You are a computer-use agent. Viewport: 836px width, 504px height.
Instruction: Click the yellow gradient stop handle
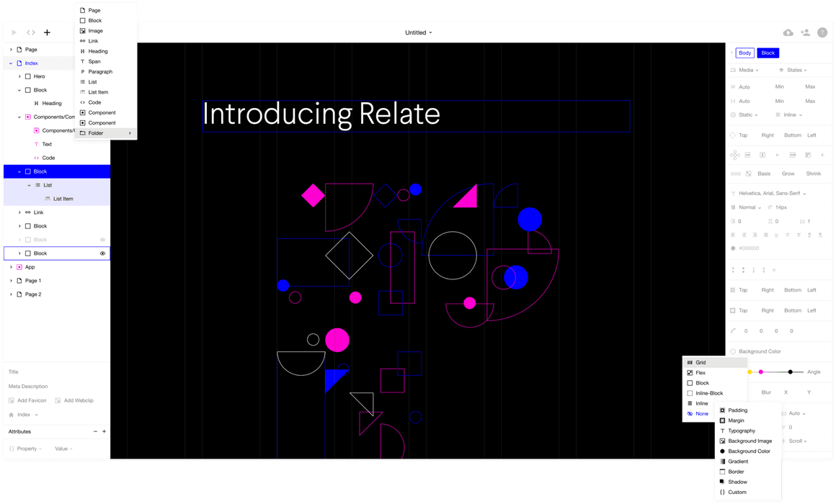pos(750,372)
